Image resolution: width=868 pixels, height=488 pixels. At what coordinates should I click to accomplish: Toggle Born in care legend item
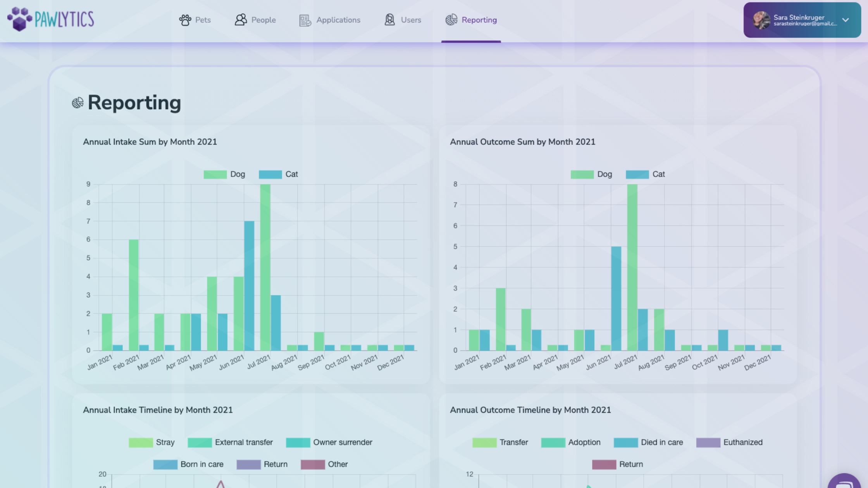pos(188,464)
